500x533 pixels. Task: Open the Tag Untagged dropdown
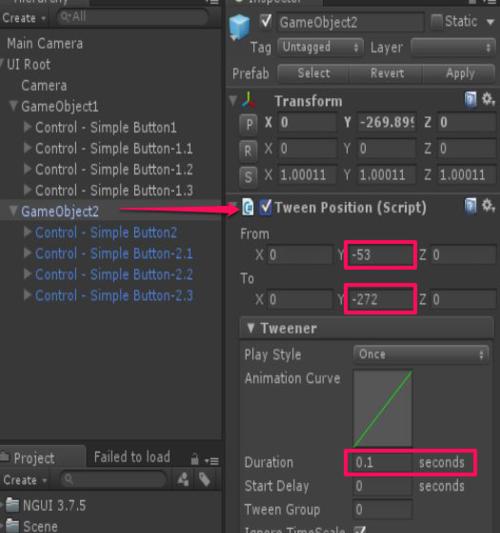coord(320,47)
